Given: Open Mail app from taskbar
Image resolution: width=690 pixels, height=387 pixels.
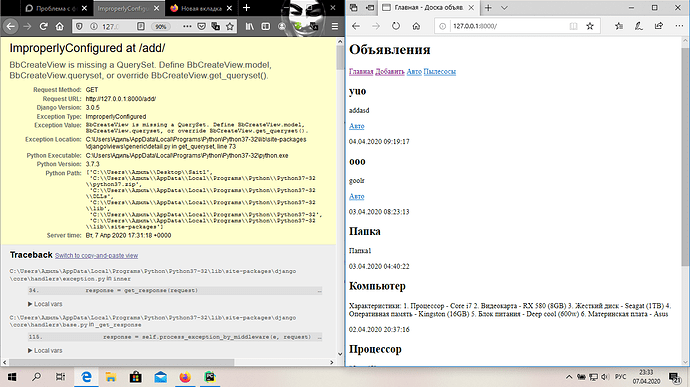Looking at the screenshot, I should pos(161,377).
